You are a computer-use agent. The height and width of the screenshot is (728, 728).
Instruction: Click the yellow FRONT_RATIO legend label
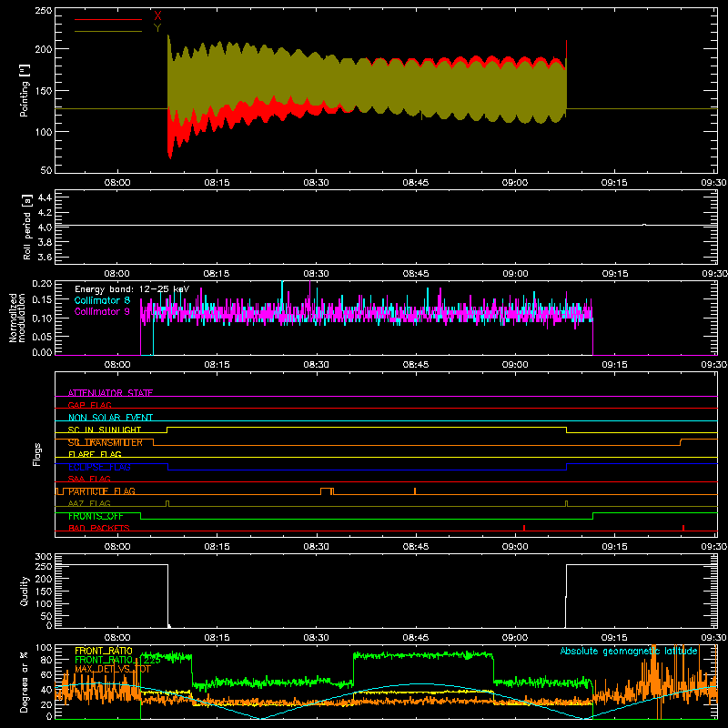[x=104, y=651]
